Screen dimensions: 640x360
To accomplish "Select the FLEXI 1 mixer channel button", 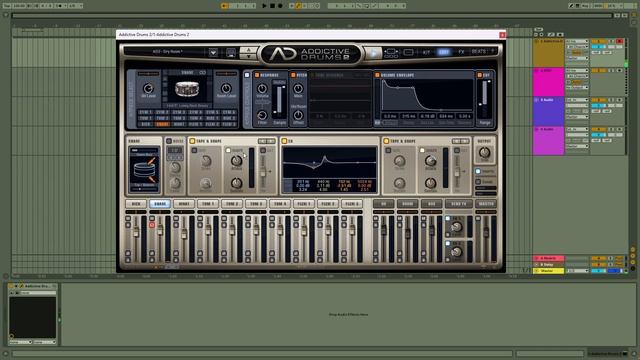I will coord(304,204).
